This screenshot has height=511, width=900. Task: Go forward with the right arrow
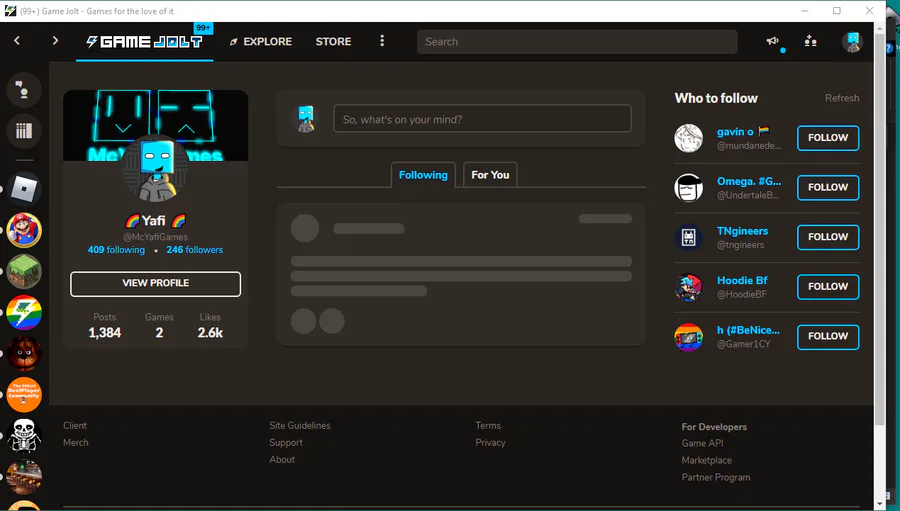pos(55,41)
